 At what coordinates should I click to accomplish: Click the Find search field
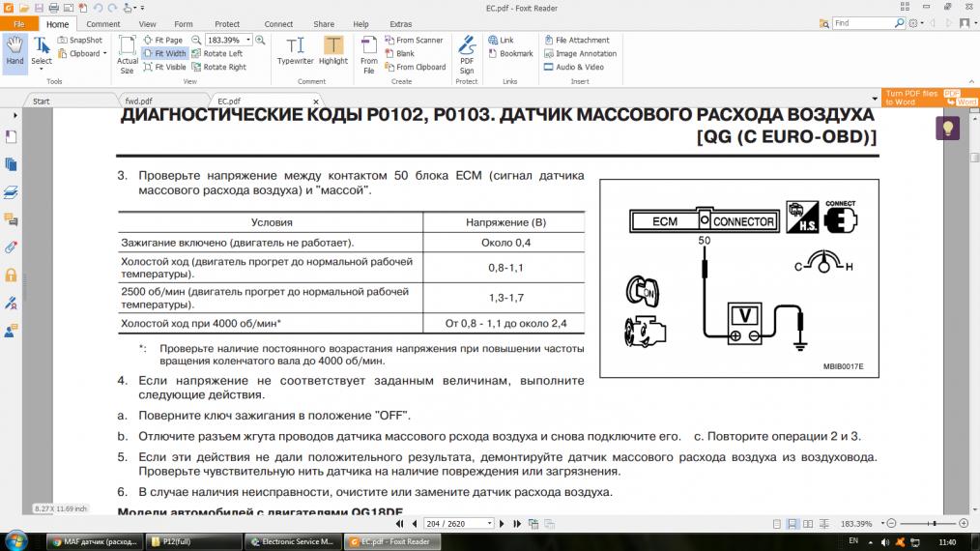point(863,23)
